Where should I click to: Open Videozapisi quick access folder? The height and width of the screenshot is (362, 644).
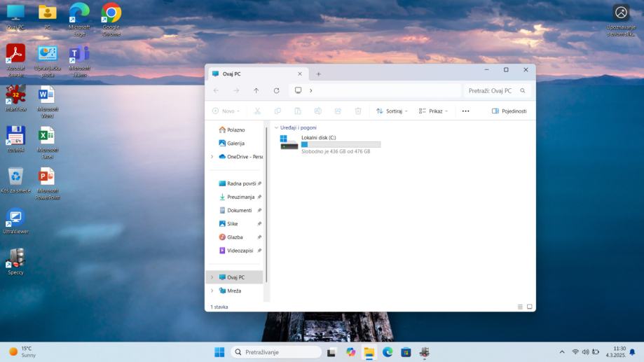235,251
